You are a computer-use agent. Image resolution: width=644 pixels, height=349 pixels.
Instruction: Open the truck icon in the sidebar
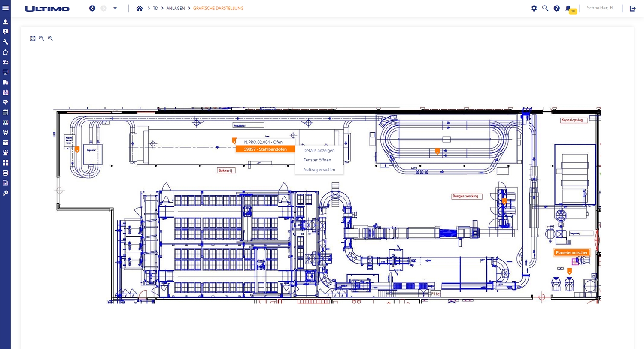(x=5, y=82)
